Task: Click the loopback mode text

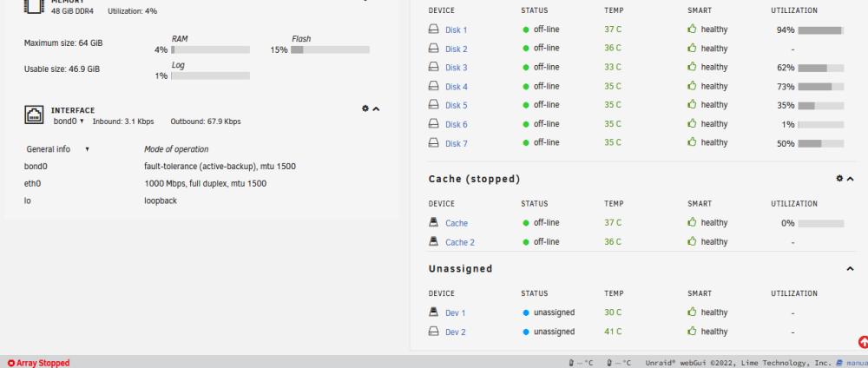Action: click(x=161, y=200)
